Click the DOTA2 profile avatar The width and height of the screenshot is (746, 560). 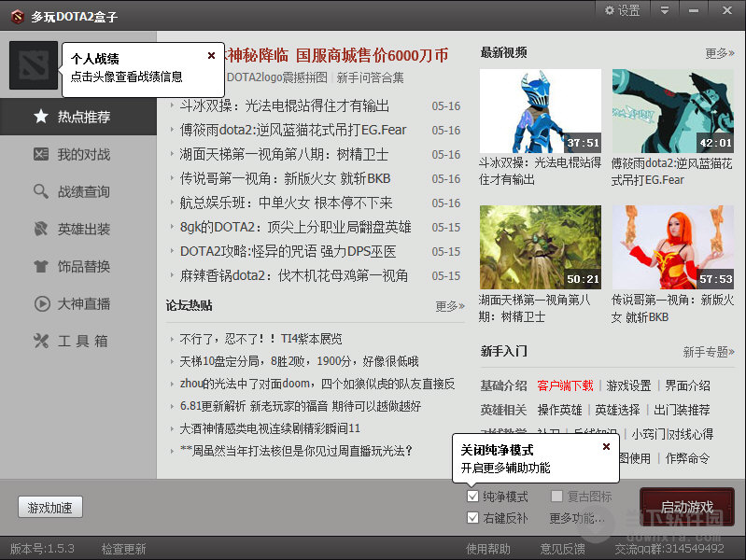point(34,65)
